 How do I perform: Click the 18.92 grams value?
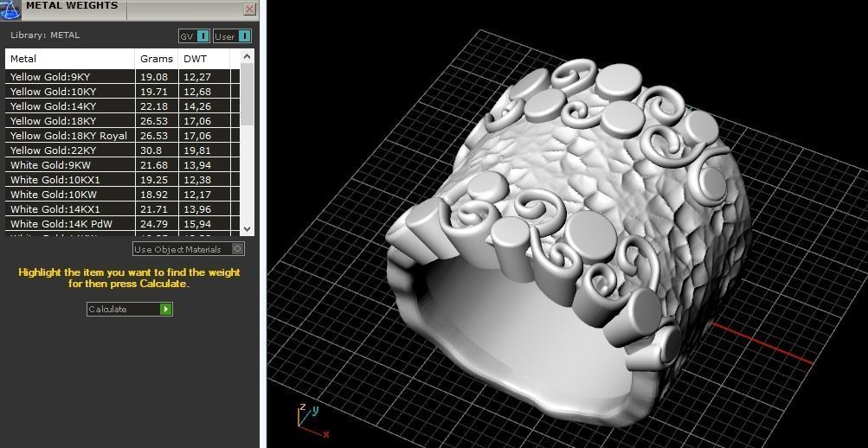tap(153, 194)
